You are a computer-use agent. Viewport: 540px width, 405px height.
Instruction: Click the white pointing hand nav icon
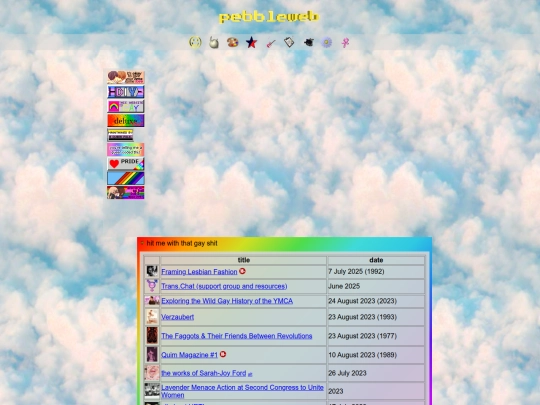214,43
